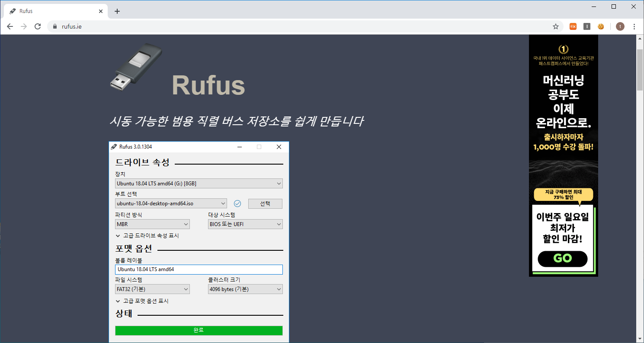Open the Chrome three-dot menu
The width and height of the screenshot is (644, 343).
tap(634, 26)
